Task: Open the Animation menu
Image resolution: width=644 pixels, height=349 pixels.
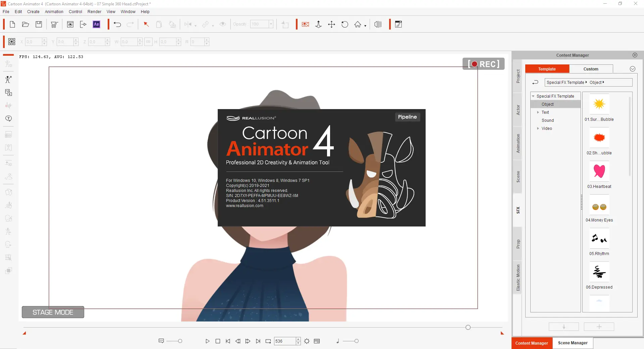Action: coord(54,12)
